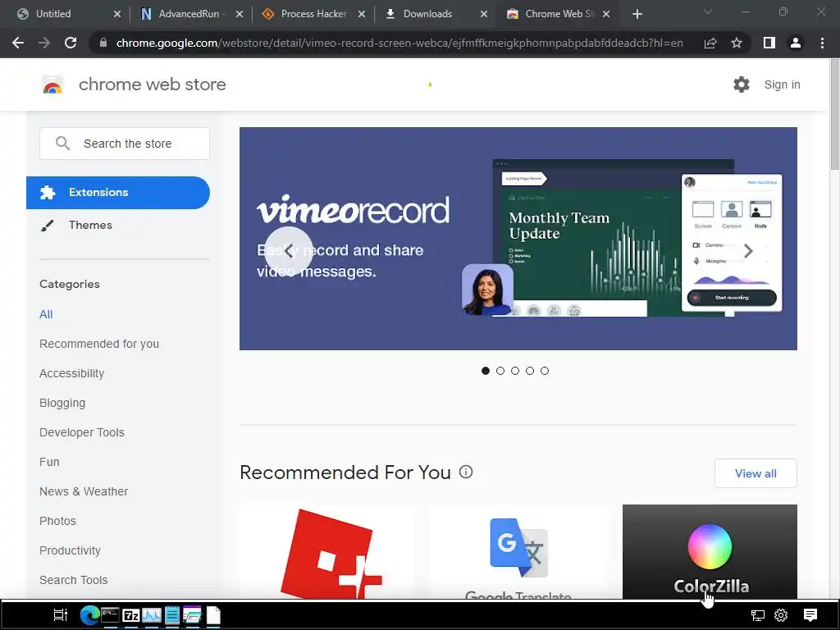The width and height of the screenshot is (840, 630).
Task: Open the Photos category
Action: (x=57, y=521)
